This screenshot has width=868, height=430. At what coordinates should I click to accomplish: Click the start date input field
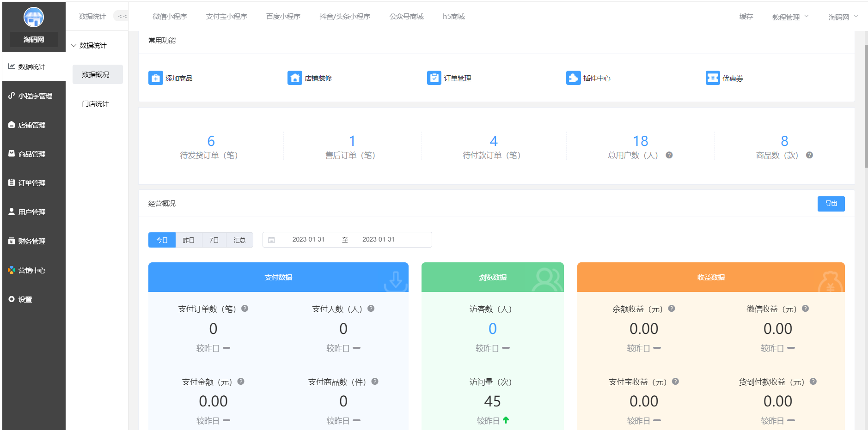(308, 240)
